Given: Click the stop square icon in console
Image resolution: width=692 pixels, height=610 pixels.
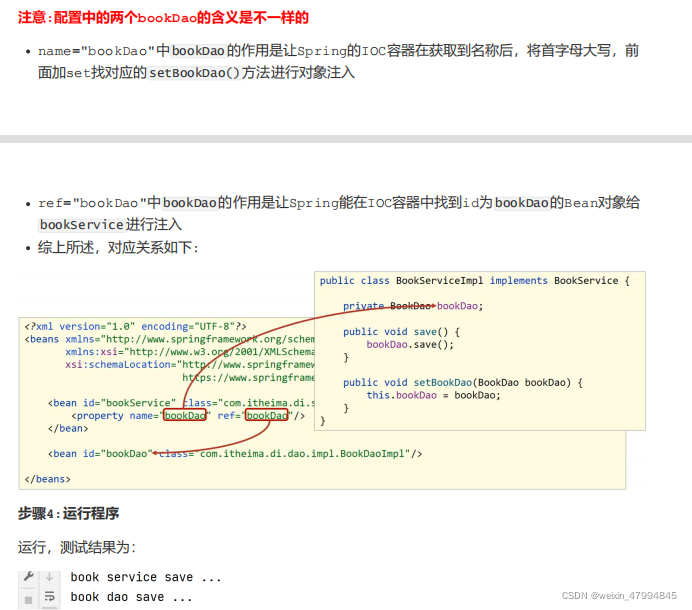Looking at the screenshot, I should click(x=29, y=600).
